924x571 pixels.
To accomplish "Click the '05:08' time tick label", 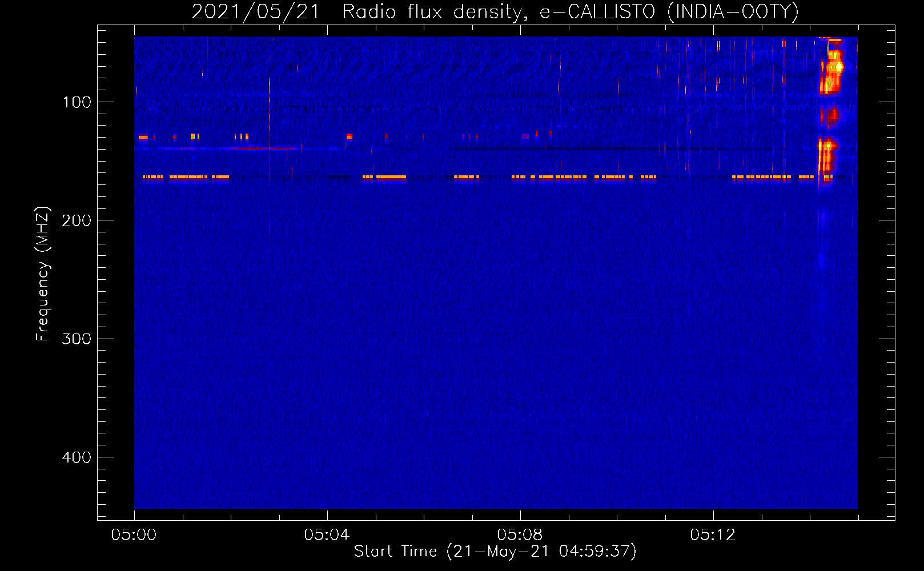I will pyautogui.click(x=520, y=535).
